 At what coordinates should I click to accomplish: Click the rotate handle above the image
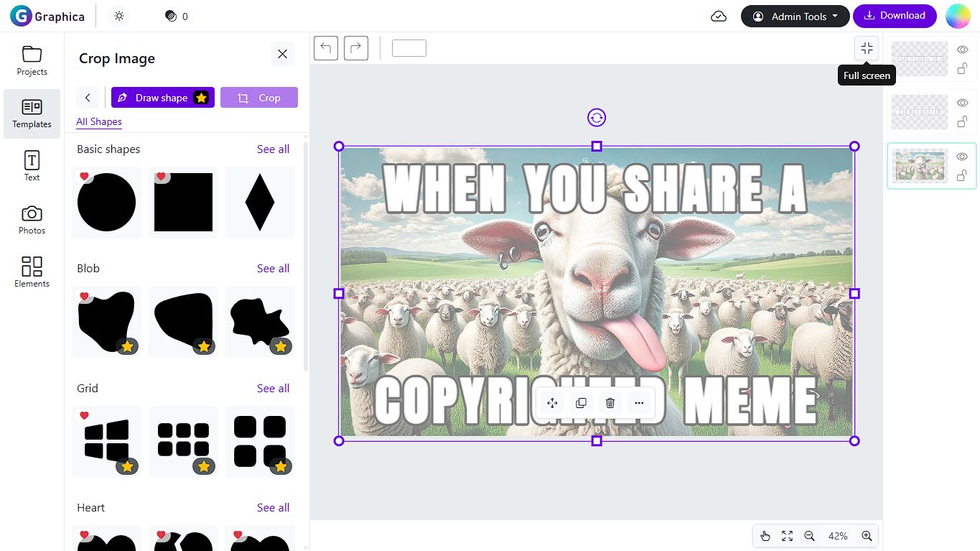[x=597, y=117]
